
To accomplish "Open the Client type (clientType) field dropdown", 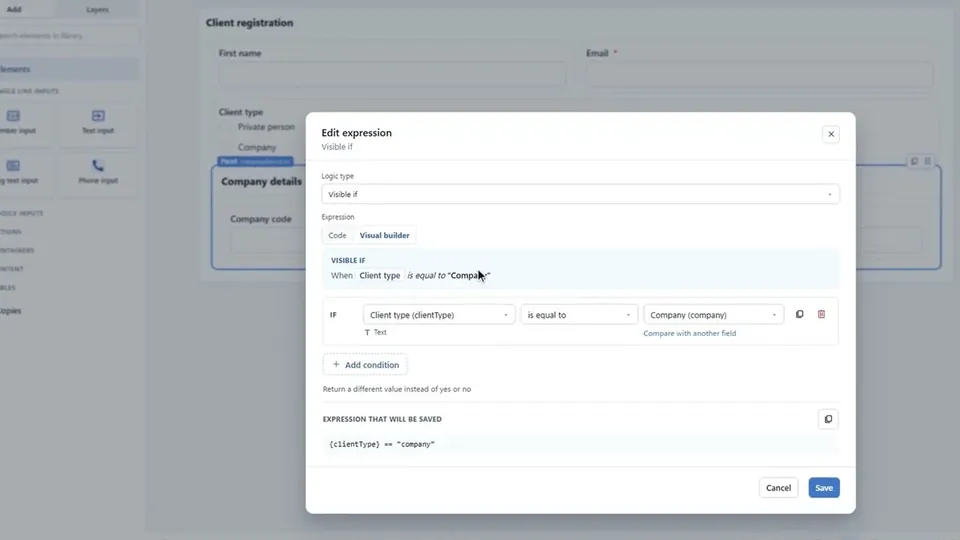I will point(438,315).
